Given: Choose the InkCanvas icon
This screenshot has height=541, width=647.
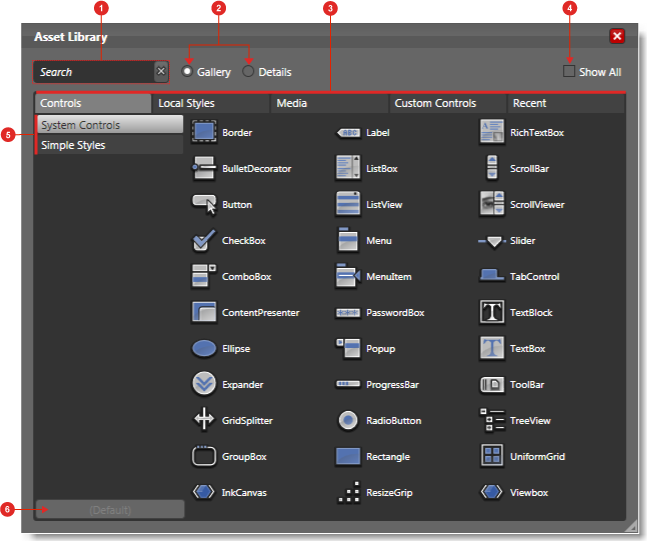Looking at the screenshot, I should [x=204, y=491].
